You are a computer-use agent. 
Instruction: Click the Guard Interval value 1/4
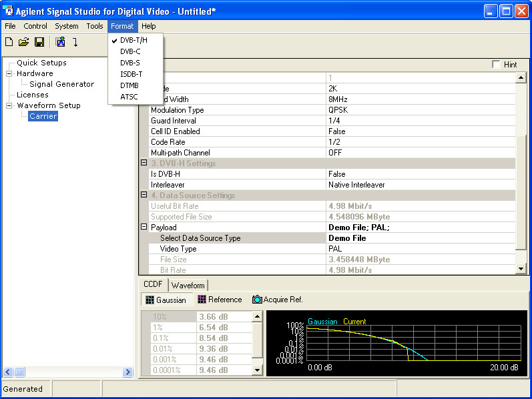tap(420, 121)
